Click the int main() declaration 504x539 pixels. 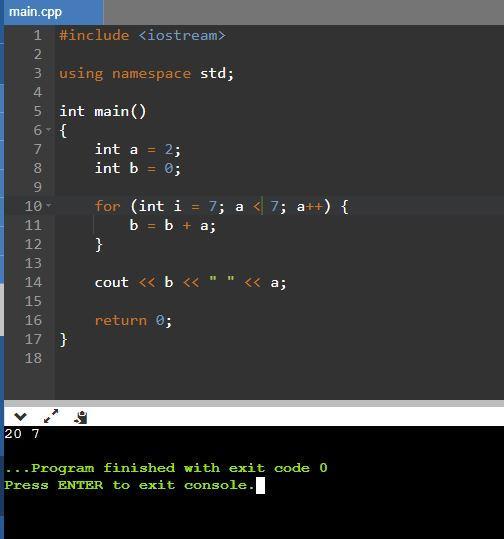click(x=103, y=111)
